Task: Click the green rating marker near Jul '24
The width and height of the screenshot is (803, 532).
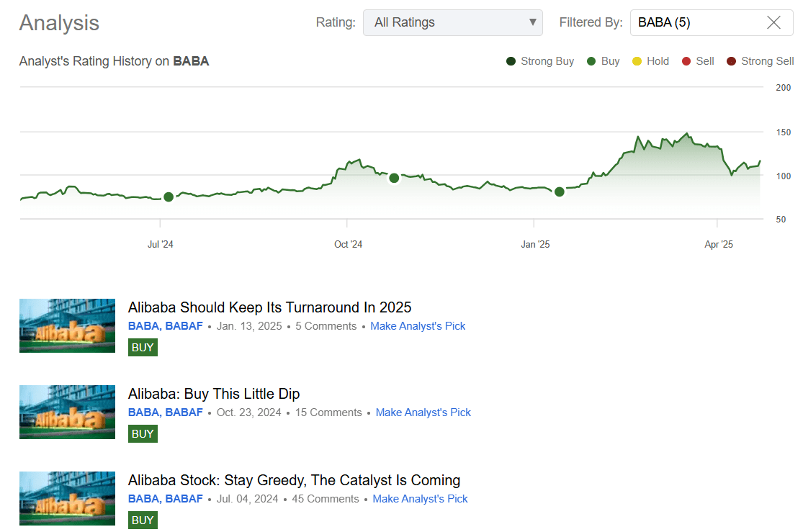Action: (168, 197)
